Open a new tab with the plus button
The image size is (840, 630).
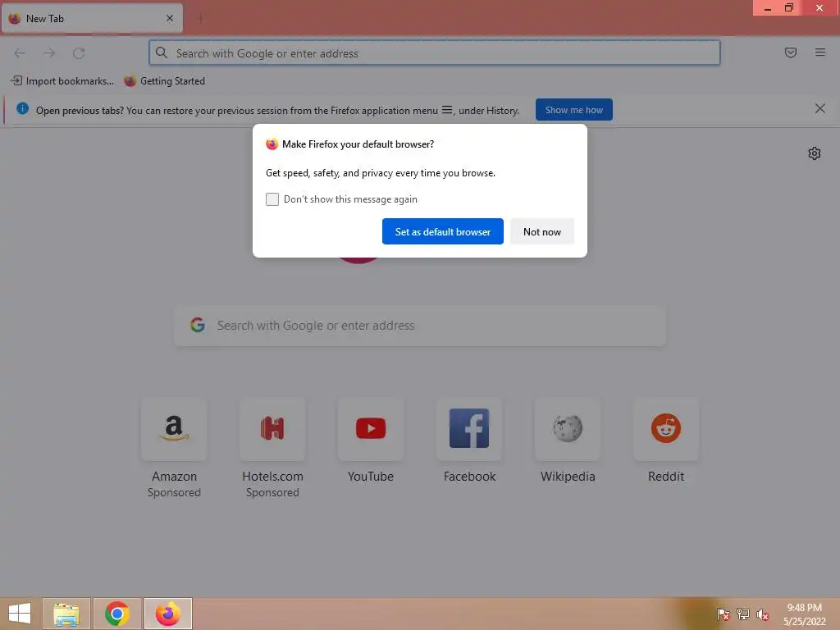pos(200,19)
